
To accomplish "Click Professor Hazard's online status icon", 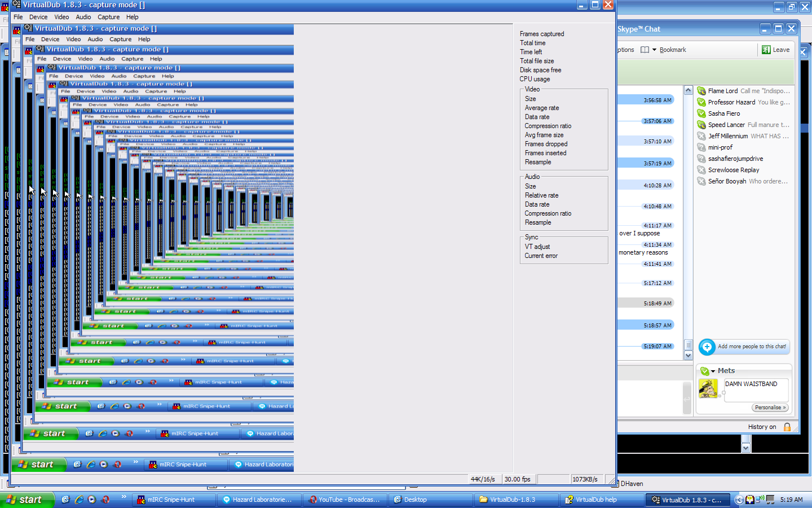I will pos(701,102).
